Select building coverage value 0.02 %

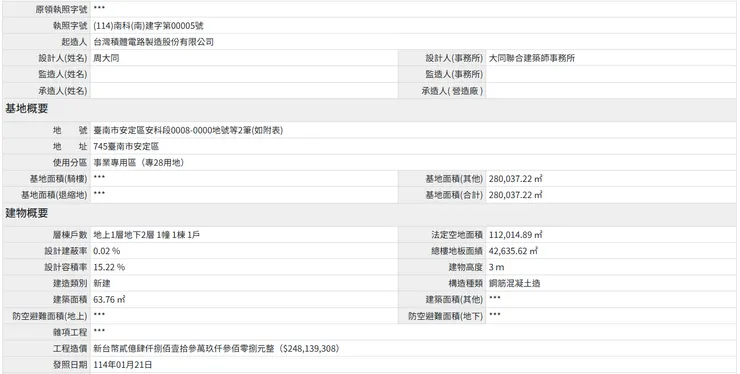pos(107,251)
